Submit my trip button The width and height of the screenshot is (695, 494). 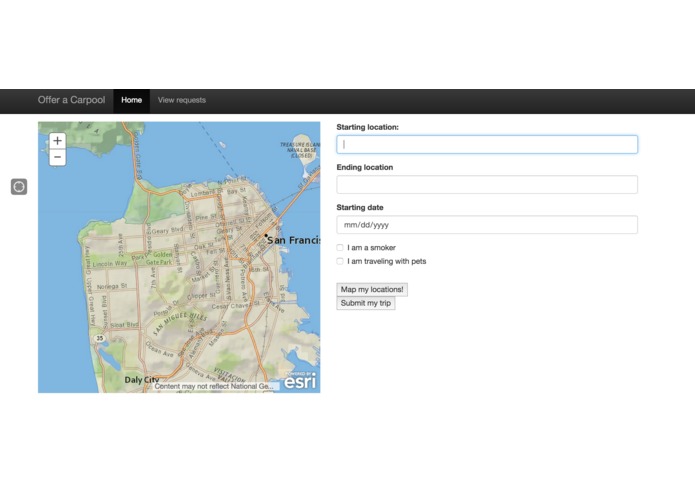coord(366,303)
